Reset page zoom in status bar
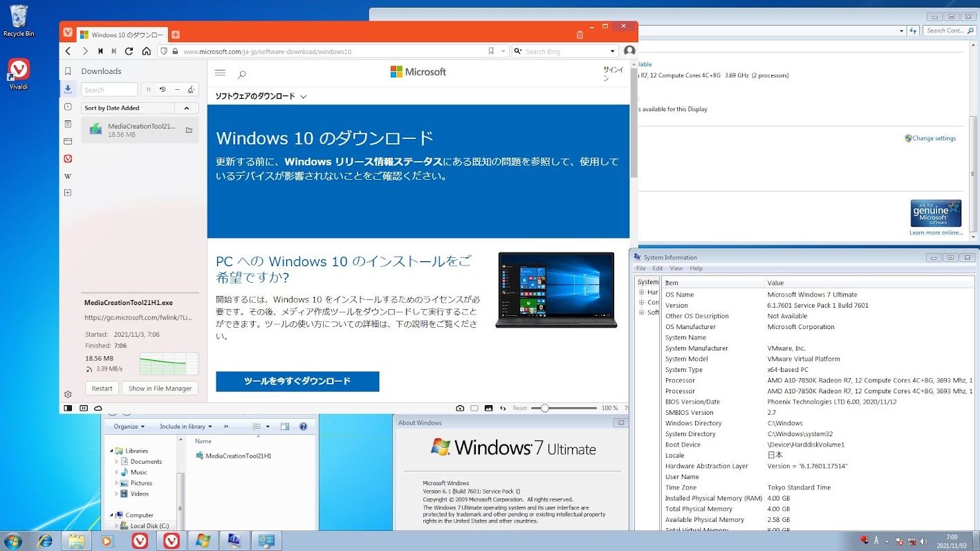The height and width of the screenshot is (551, 980). (520, 408)
